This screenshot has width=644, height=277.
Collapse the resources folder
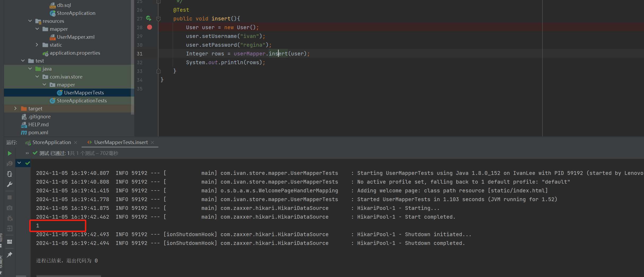tap(30, 21)
